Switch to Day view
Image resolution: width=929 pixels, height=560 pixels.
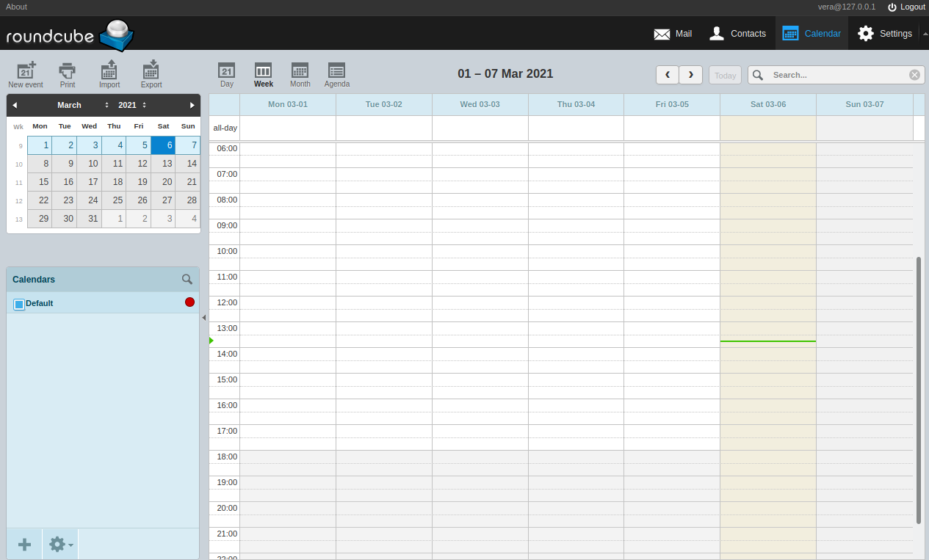point(227,75)
